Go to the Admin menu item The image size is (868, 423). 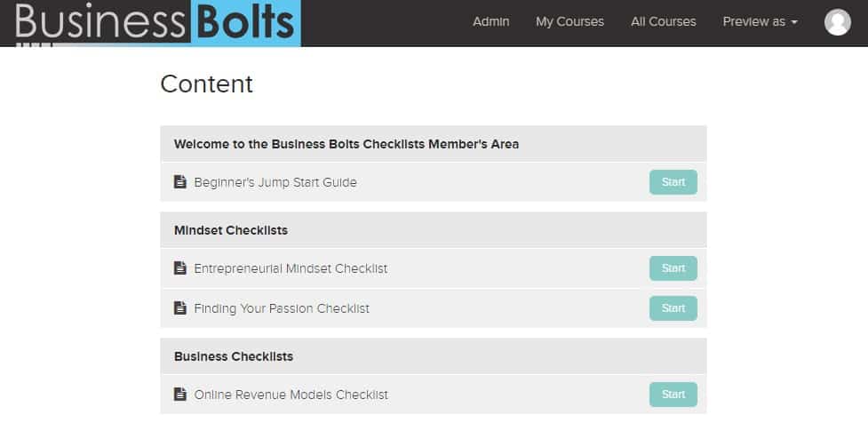(x=490, y=21)
